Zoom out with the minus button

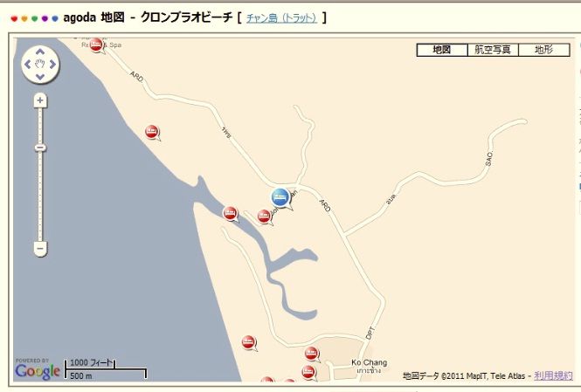click(x=40, y=248)
